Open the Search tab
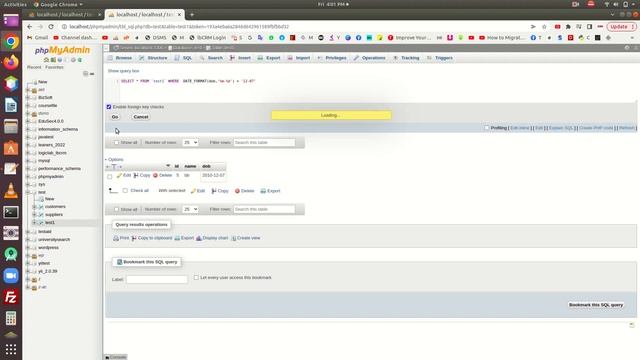The height and width of the screenshot is (360, 640). [x=211, y=58]
